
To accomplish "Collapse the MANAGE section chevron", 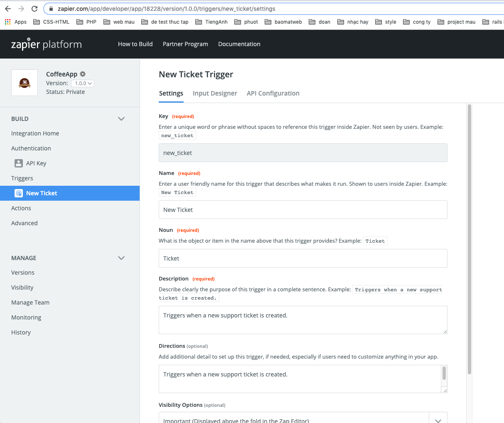I will (121, 258).
